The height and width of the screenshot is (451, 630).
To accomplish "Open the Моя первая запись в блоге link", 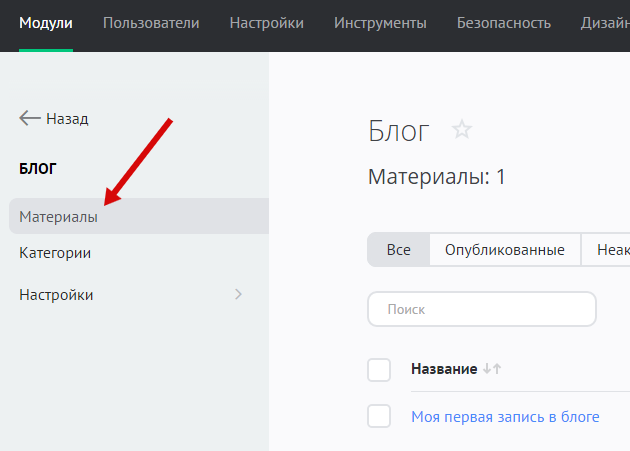I will click(505, 416).
